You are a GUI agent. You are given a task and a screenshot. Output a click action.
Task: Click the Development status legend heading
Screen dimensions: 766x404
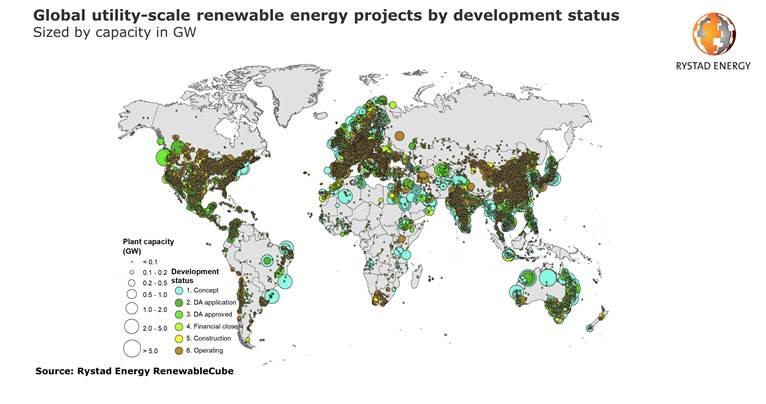coord(195,275)
